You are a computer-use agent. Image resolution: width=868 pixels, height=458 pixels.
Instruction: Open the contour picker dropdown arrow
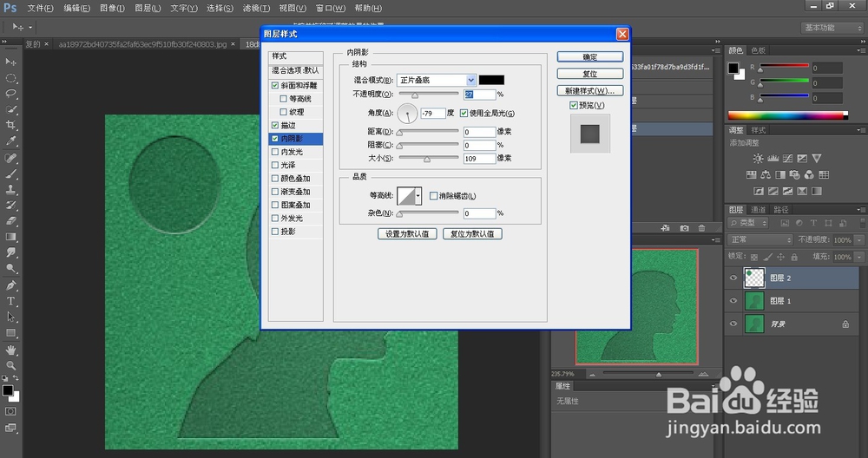418,196
